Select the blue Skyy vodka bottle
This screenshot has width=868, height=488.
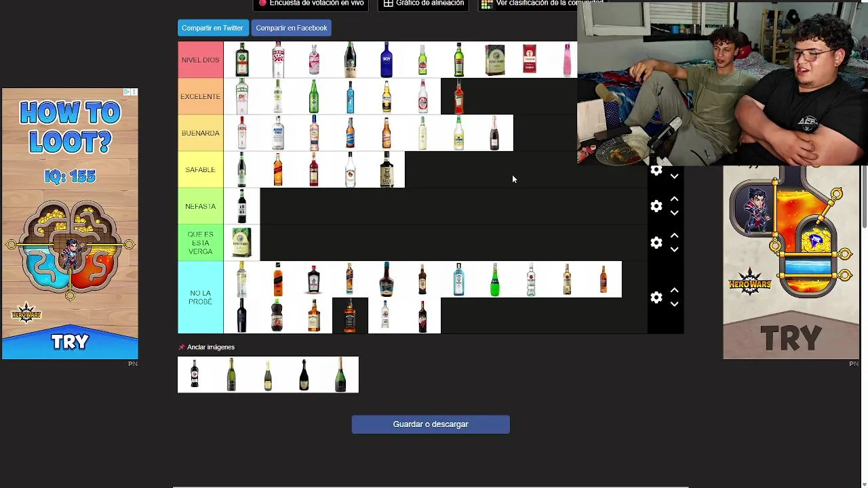point(387,60)
